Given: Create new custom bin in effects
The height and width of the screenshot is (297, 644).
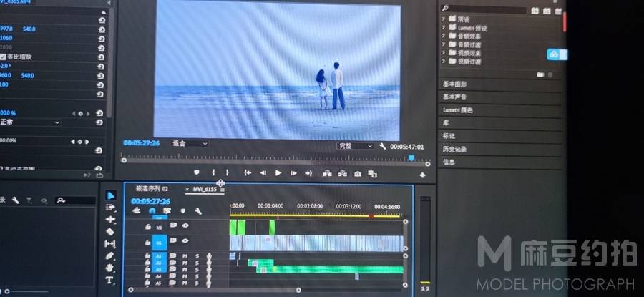Looking at the screenshot, I should pos(540,74).
